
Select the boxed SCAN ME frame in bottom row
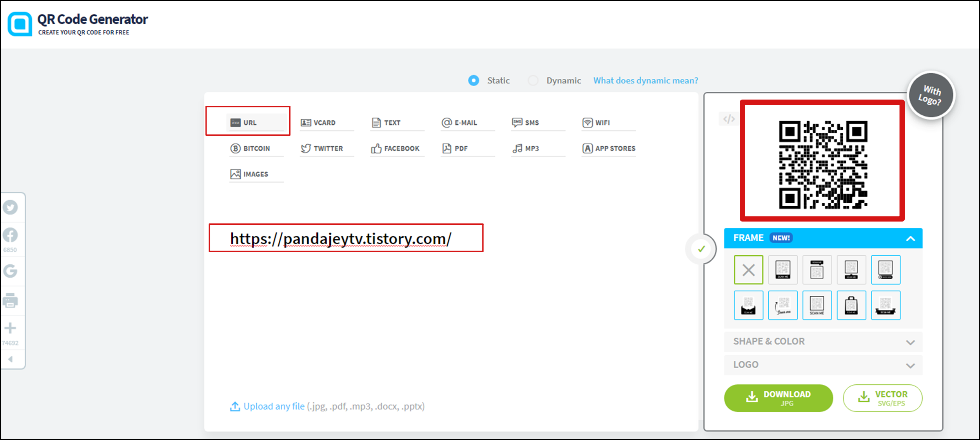(x=817, y=305)
